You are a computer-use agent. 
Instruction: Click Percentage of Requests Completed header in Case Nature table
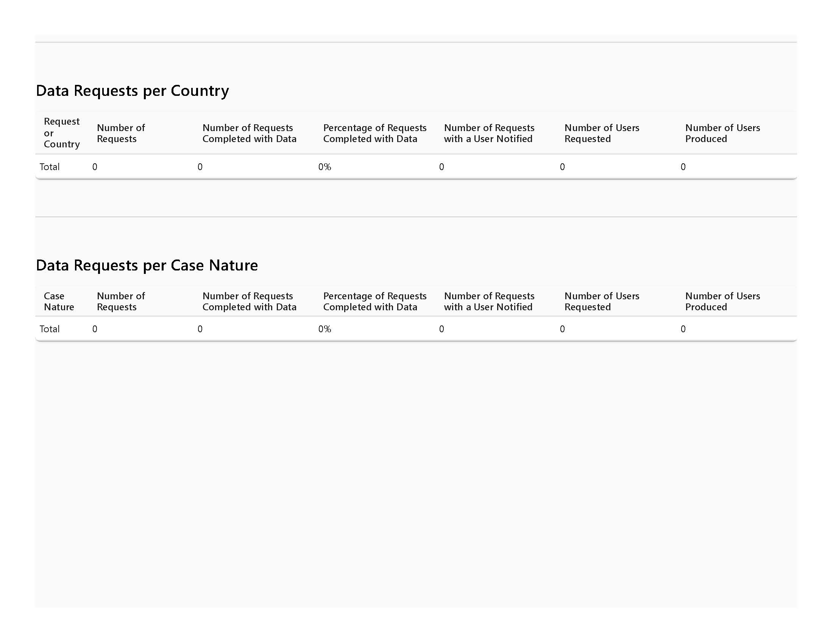coord(374,302)
